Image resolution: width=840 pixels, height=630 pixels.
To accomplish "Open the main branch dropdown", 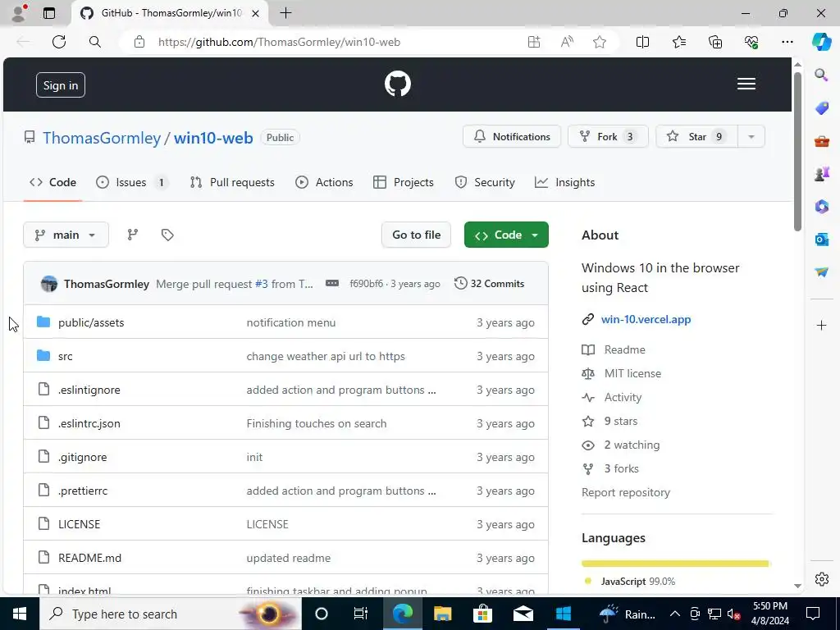I will tap(66, 235).
